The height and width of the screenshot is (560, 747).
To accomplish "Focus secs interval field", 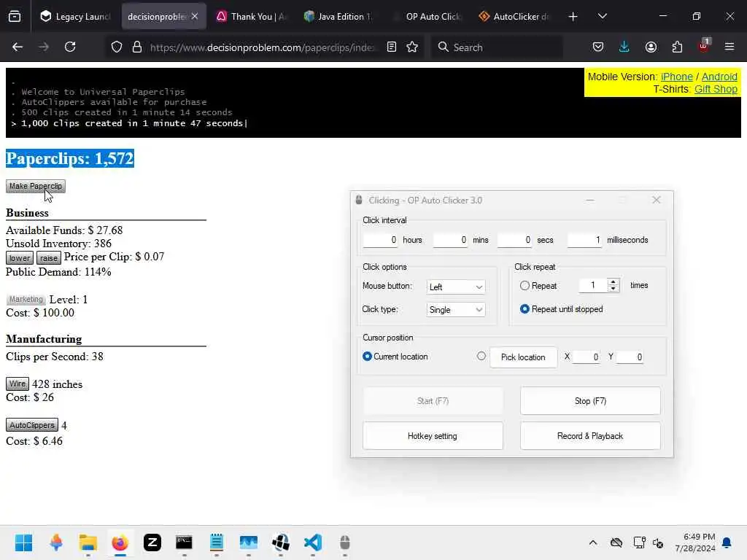I will (514, 240).
